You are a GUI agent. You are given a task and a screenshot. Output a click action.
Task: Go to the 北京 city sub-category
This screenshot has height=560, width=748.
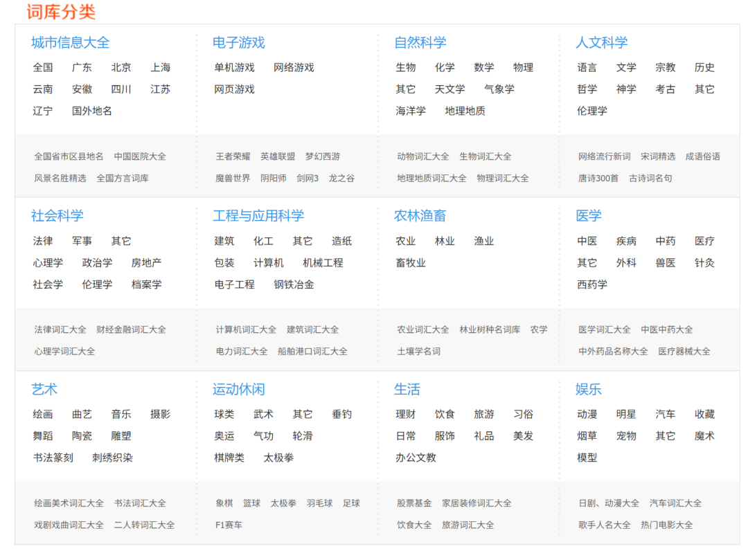coord(121,68)
